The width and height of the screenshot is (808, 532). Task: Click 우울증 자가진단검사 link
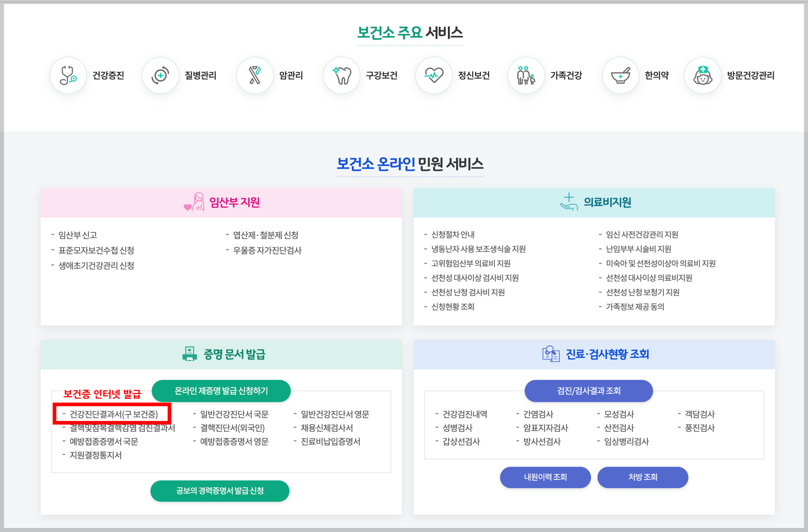tap(267, 250)
